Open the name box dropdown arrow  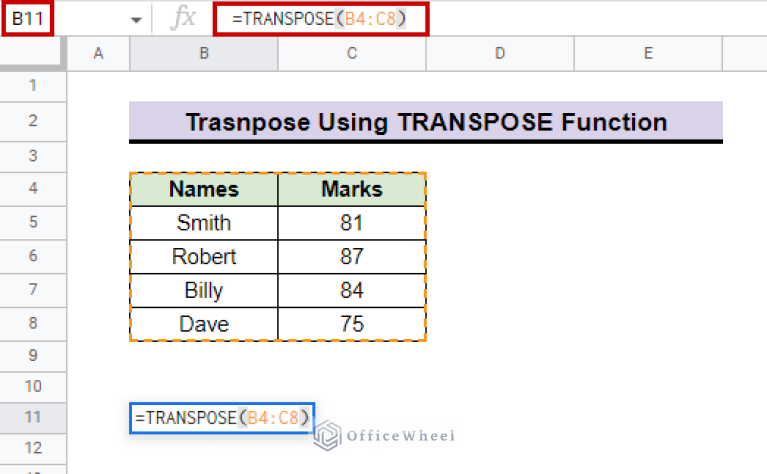[x=136, y=20]
